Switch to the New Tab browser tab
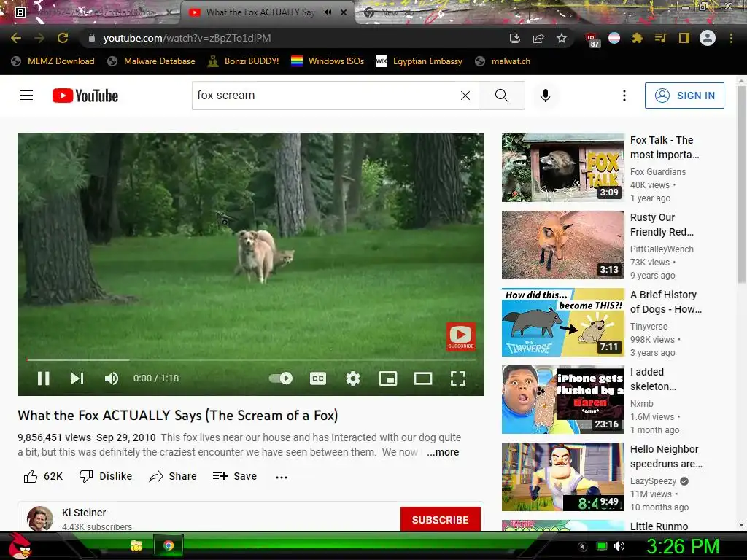This screenshot has width=747, height=560. (395, 12)
